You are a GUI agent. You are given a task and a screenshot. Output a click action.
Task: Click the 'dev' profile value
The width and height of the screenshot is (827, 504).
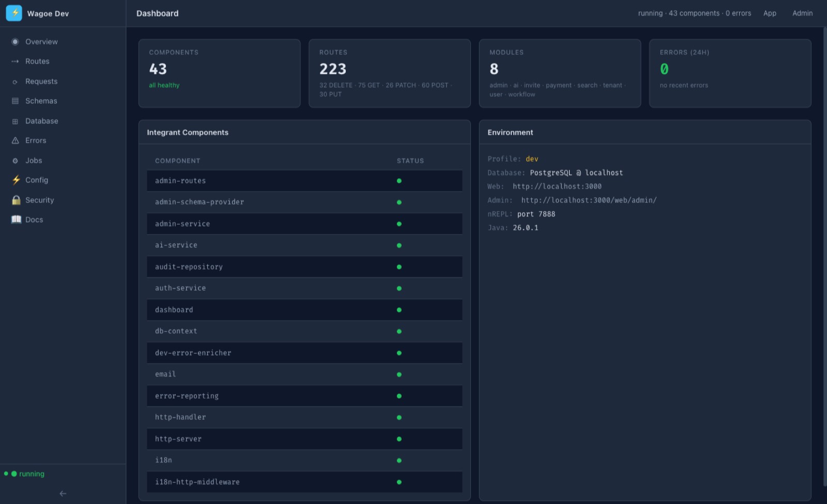point(532,159)
